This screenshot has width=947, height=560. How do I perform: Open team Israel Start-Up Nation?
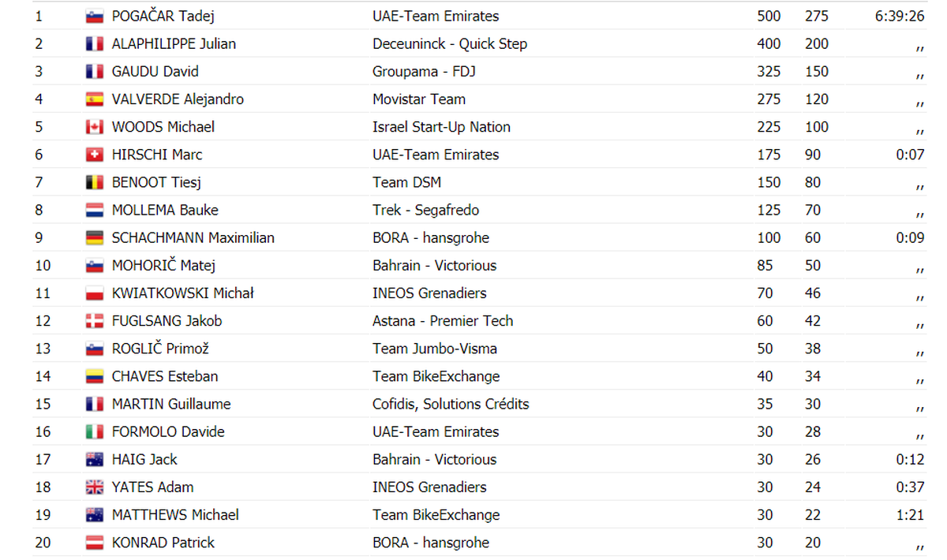(x=441, y=127)
